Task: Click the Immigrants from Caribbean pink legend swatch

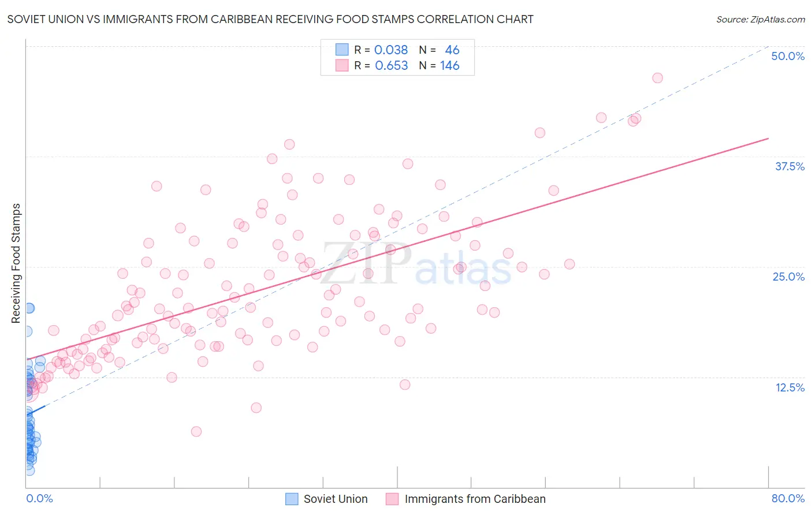Action: point(393,499)
